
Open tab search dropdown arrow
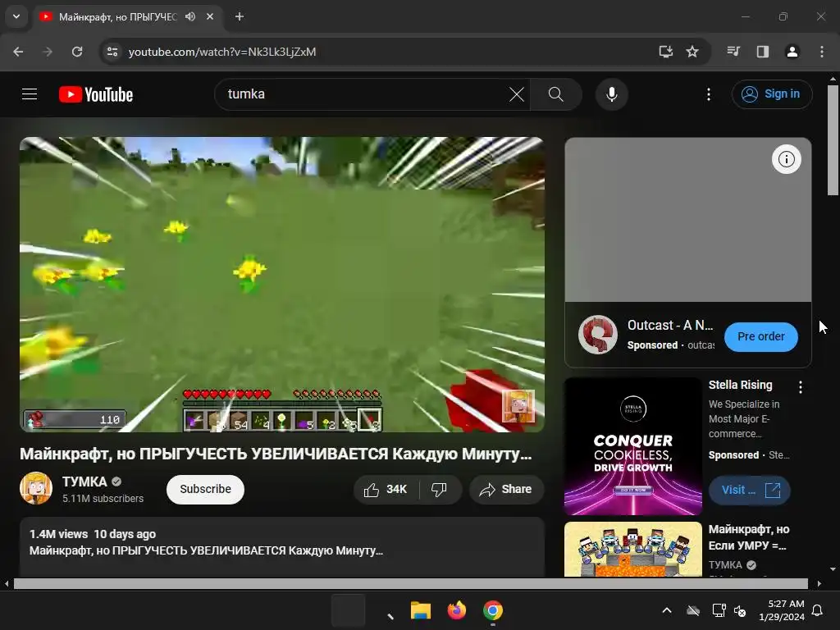tap(16, 16)
